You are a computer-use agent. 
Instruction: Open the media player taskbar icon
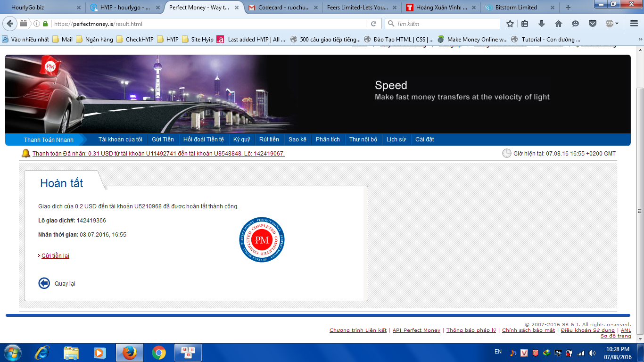(x=99, y=353)
